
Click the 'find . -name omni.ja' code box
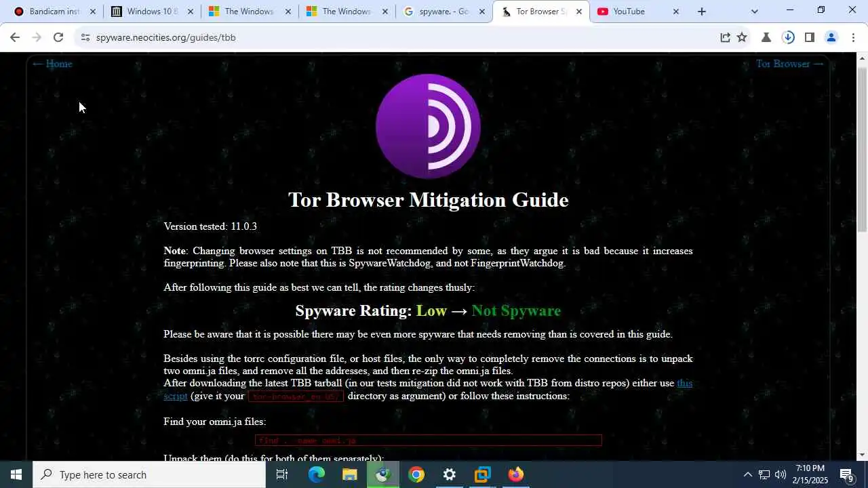429,441
